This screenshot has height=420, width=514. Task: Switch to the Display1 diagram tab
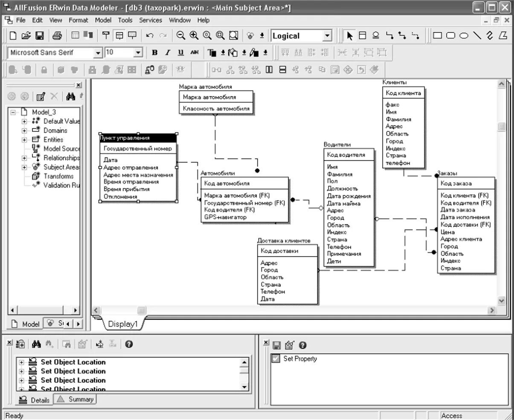tap(123, 324)
